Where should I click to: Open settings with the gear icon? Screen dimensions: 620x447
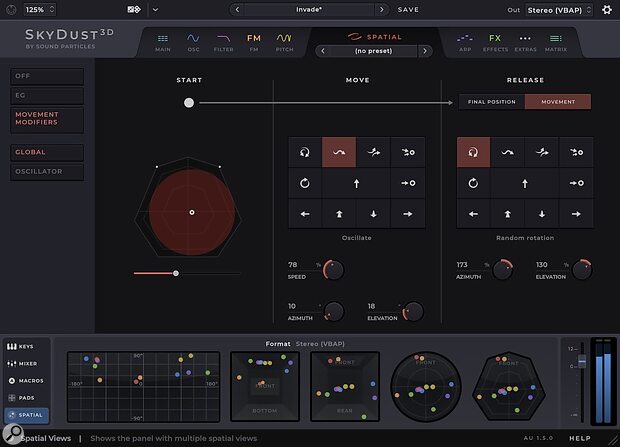pos(607,9)
